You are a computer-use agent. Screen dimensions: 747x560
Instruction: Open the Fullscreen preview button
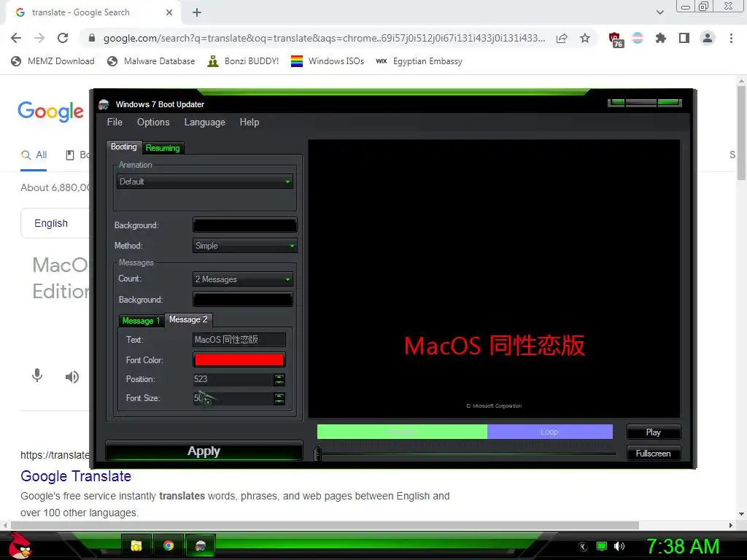click(x=654, y=454)
